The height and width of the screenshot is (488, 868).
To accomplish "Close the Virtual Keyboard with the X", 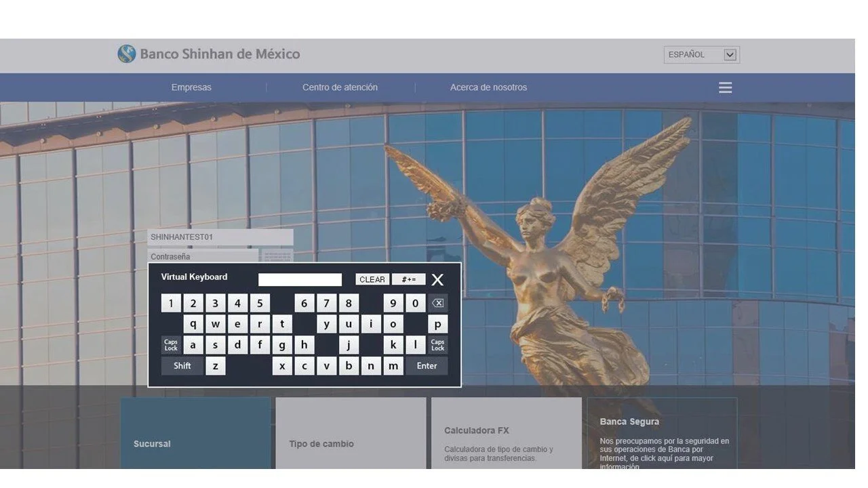I will (437, 280).
